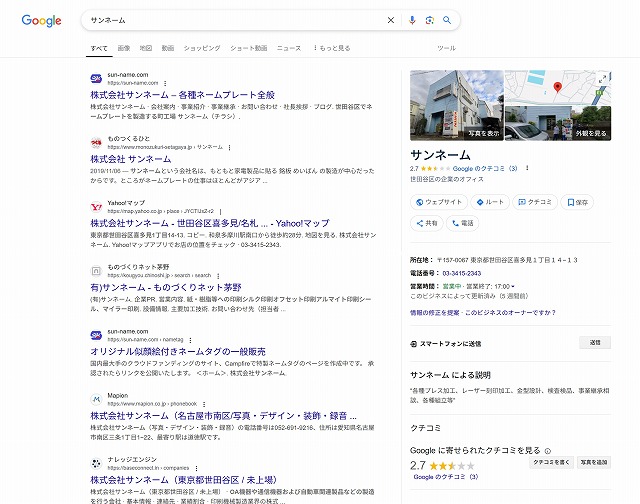This screenshot has width=640, height=504.
Task: Open Google Lens image search icon
Action: point(429,20)
